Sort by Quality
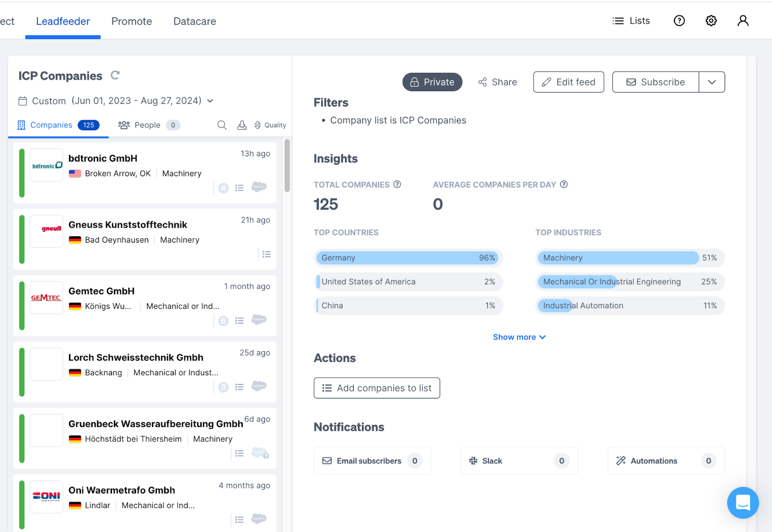This screenshot has height=532, width=772. click(270, 125)
